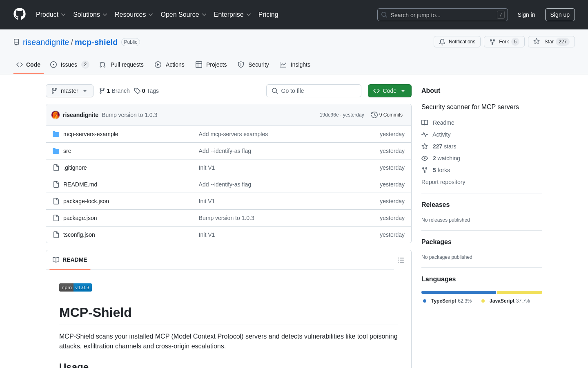Click the Sign up button
588x368 pixels.
[x=560, y=15]
